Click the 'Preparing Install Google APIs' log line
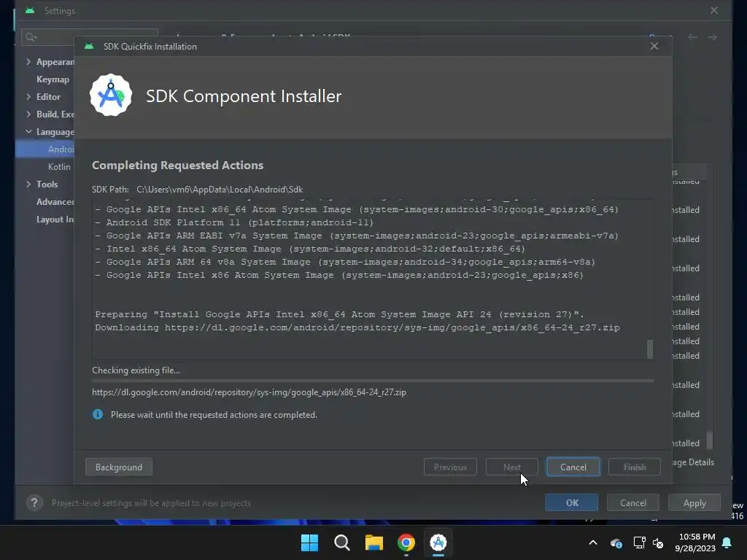Image resolution: width=747 pixels, height=560 pixels. point(340,314)
